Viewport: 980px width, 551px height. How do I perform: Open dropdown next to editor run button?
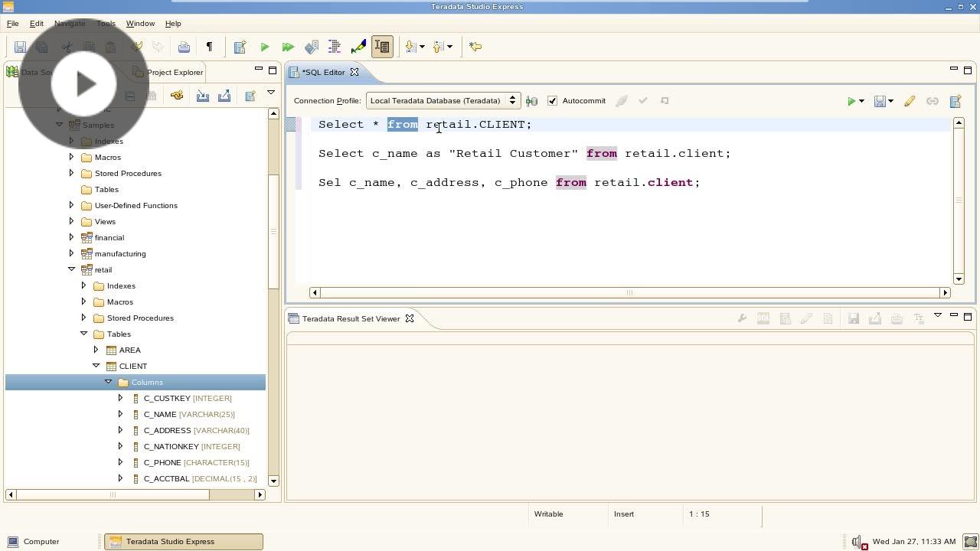[x=861, y=101]
